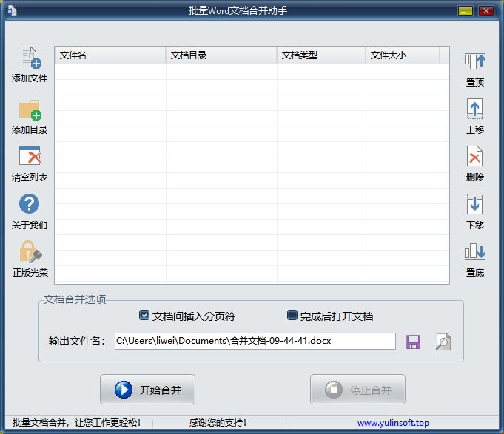Click the purple save-disk icon beside output filename
Screen dimensions: 504x434
pyautogui.click(x=413, y=342)
